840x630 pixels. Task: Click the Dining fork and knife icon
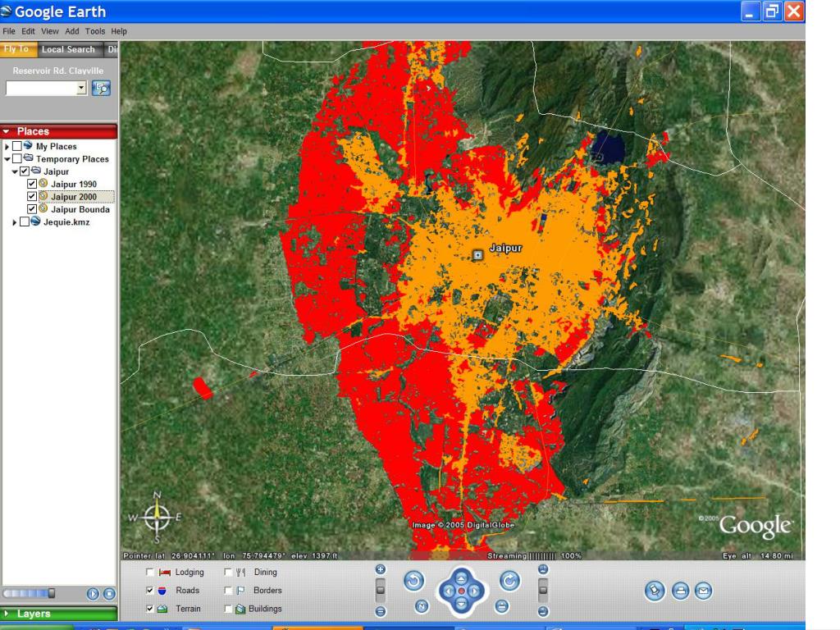[x=240, y=572]
